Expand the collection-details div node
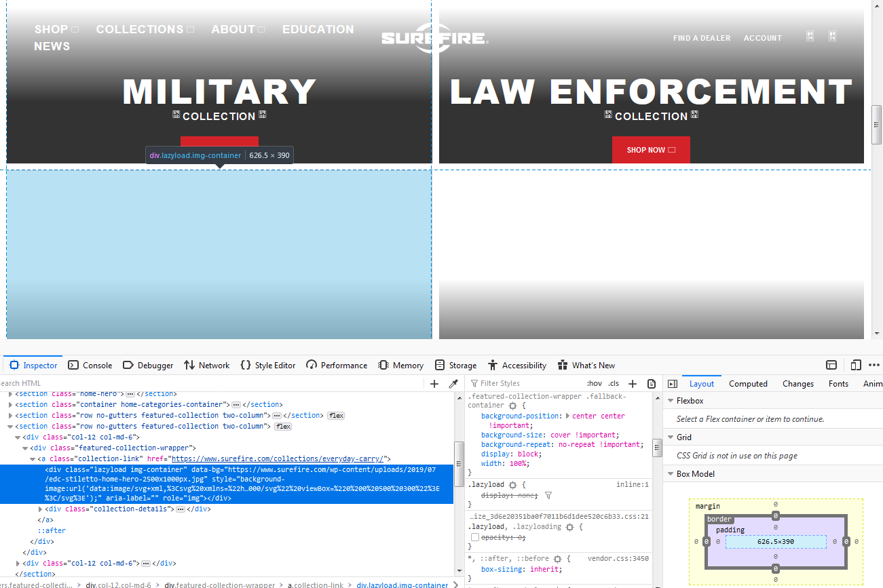883x588 pixels. [40, 509]
